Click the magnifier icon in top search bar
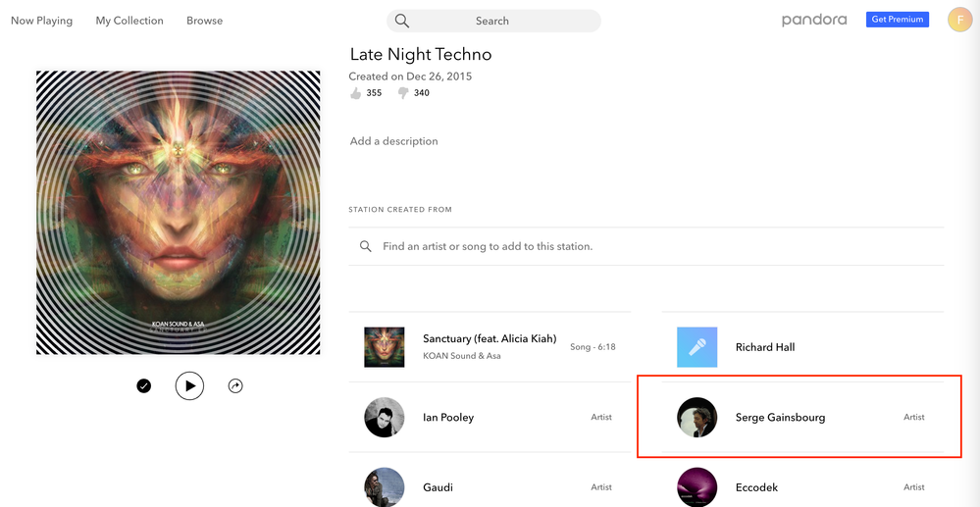Screen dimensions: 980x507 point(402,21)
